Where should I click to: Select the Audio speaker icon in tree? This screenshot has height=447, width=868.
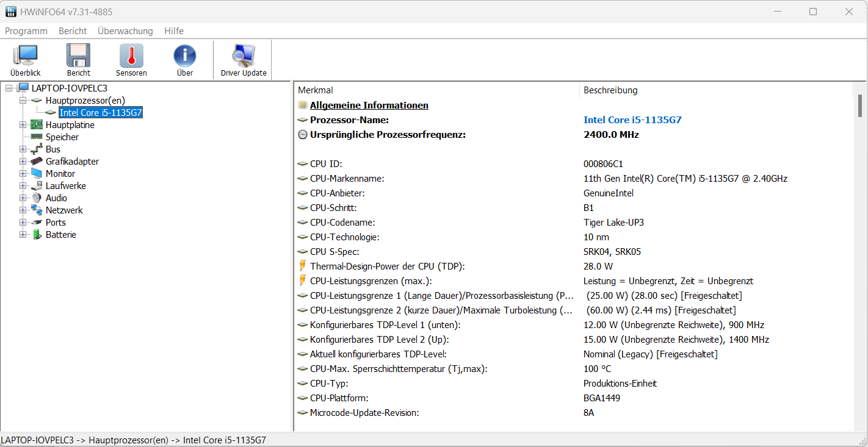click(x=37, y=198)
